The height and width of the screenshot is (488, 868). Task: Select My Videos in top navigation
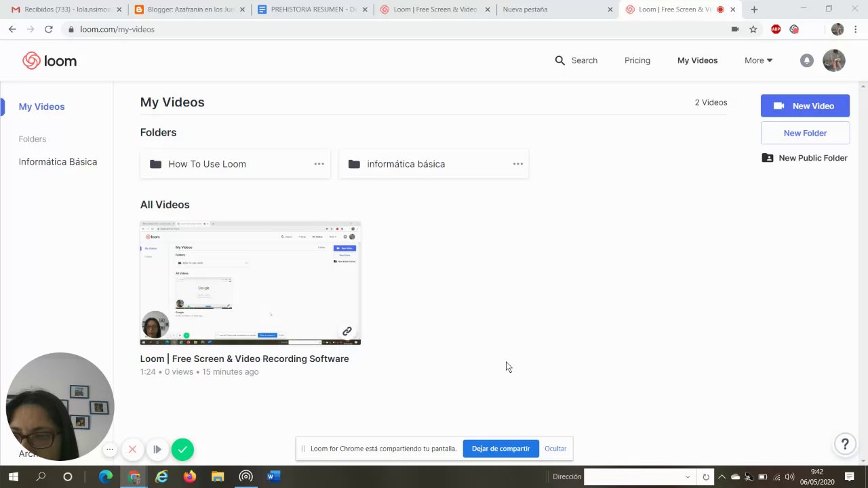(x=697, y=60)
